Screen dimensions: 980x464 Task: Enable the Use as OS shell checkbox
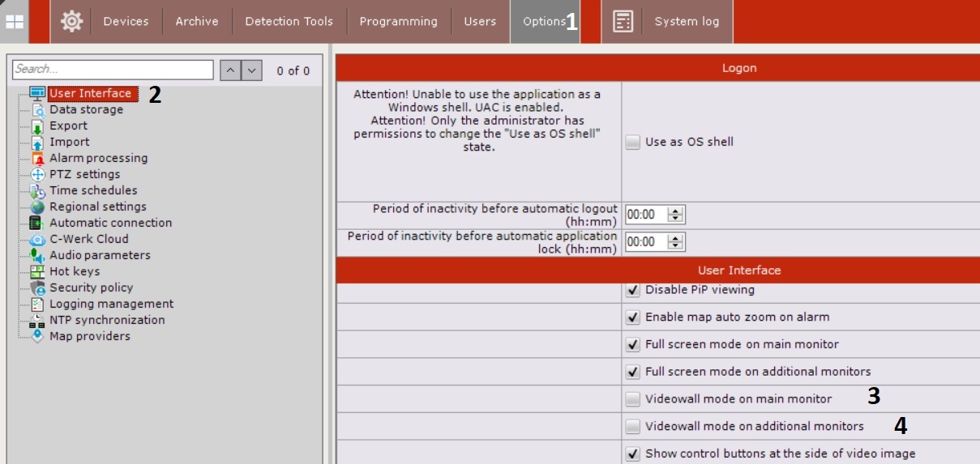[x=633, y=143]
